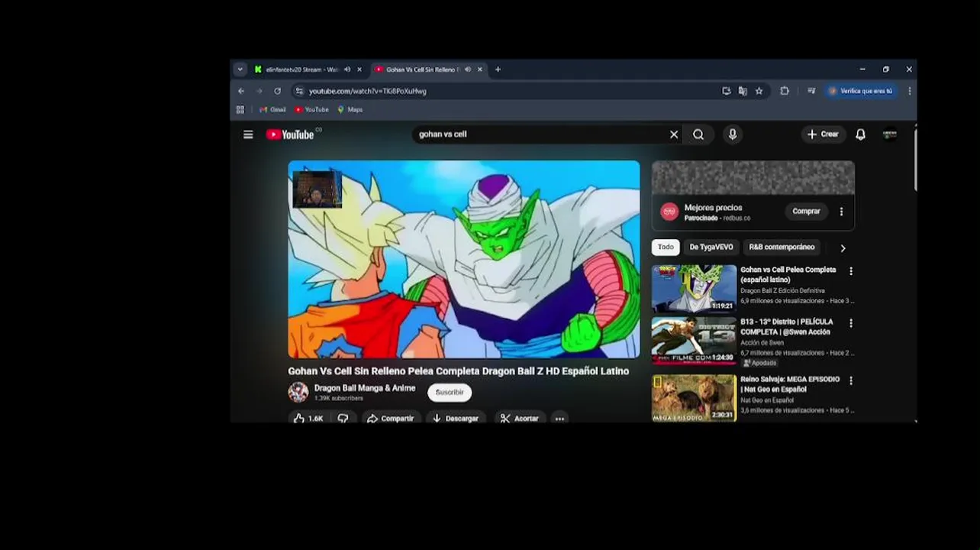Select the De TygaVEVO filter chip
980x550 pixels.
point(711,247)
